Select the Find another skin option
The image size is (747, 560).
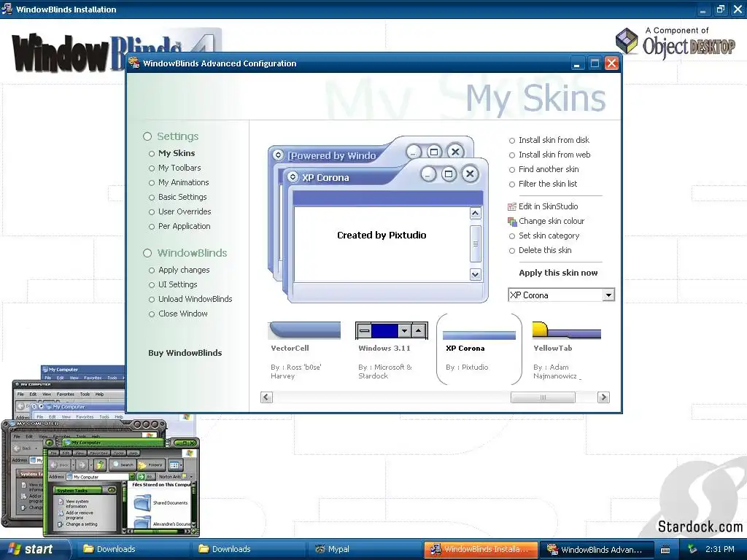click(544, 169)
